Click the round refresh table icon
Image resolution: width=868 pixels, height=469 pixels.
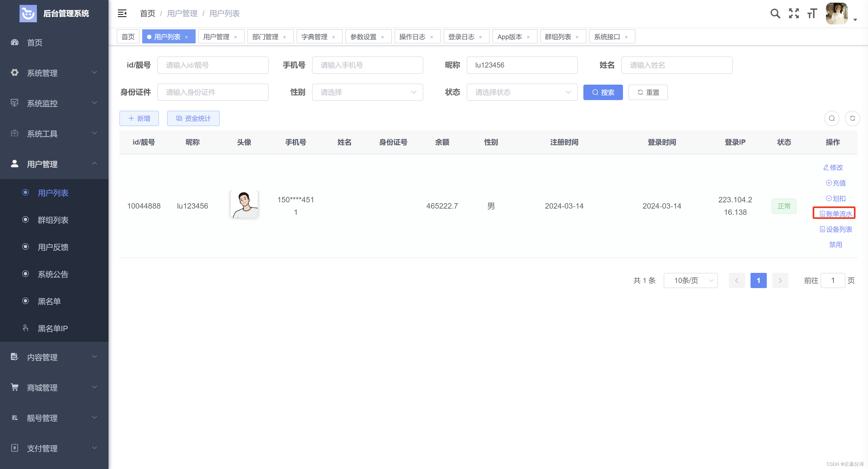852,118
